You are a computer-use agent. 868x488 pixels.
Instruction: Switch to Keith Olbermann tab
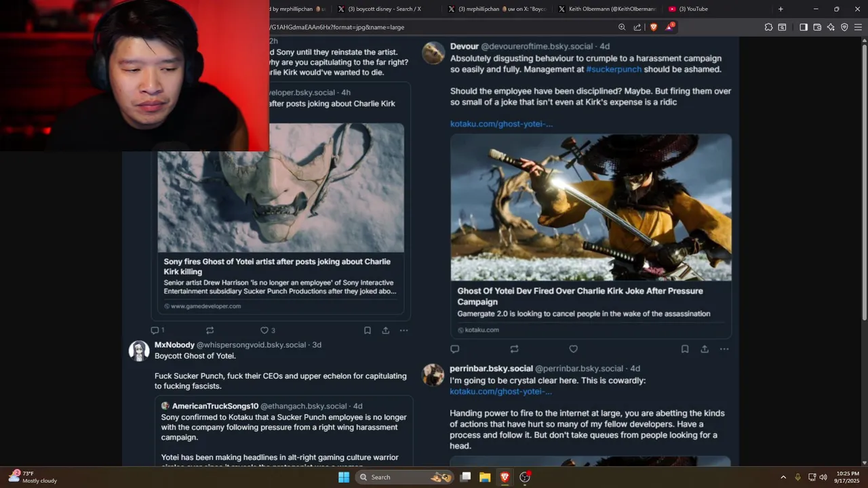coord(607,9)
